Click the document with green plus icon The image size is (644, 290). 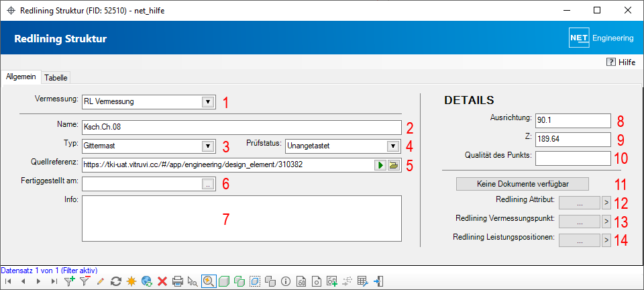point(332,281)
